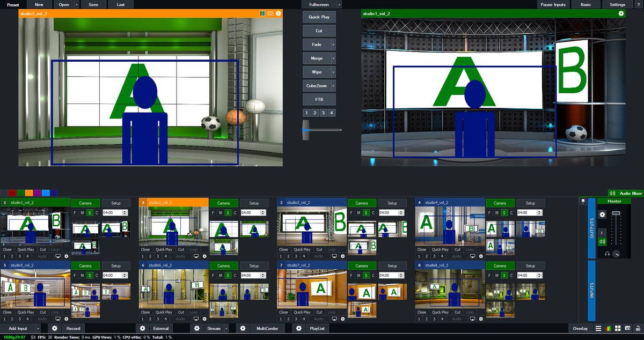This screenshot has width=644, height=340.
Task: Open settings gear of studio2_vol_2 preview window
Action: click(x=278, y=13)
